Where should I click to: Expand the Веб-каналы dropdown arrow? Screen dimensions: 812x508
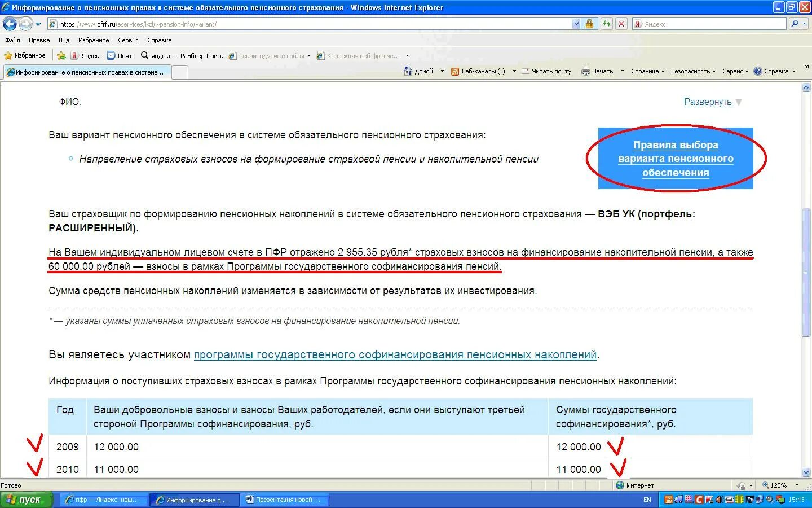coord(514,71)
